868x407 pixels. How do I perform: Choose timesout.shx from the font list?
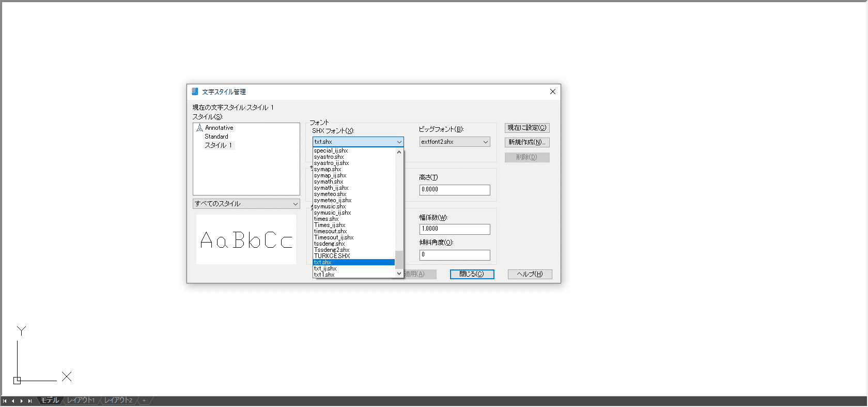pos(354,231)
